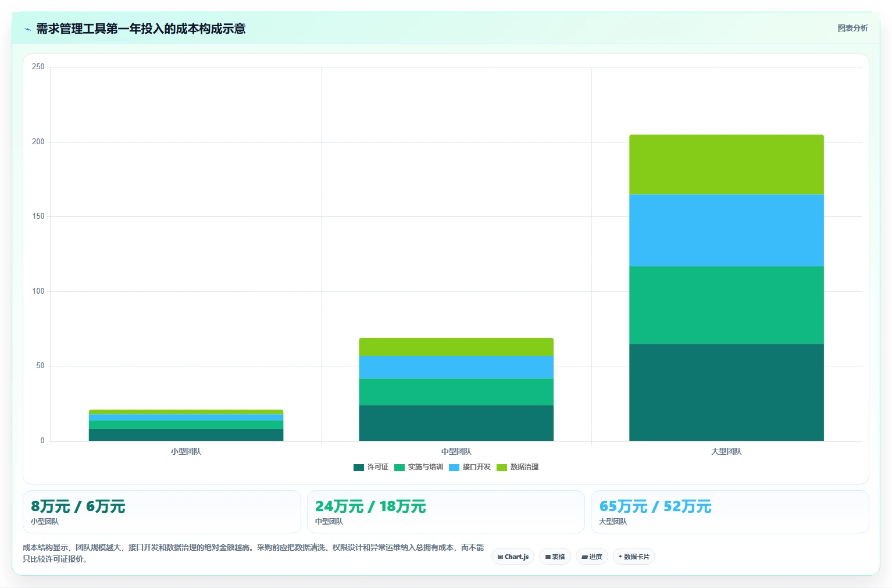Click the 8万元 / 6万元 stat card
Image resolution: width=892 pixels, height=588 pixels.
pyautogui.click(x=162, y=512)
